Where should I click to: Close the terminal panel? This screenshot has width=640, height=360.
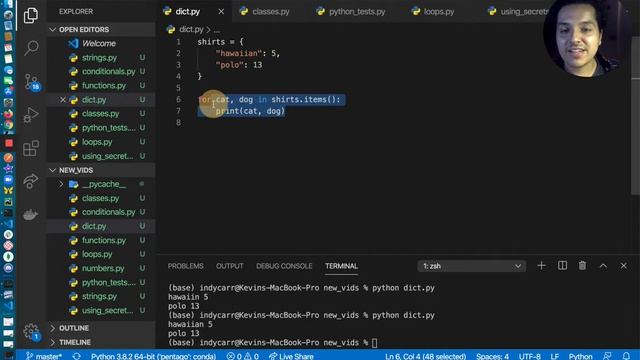624,266
